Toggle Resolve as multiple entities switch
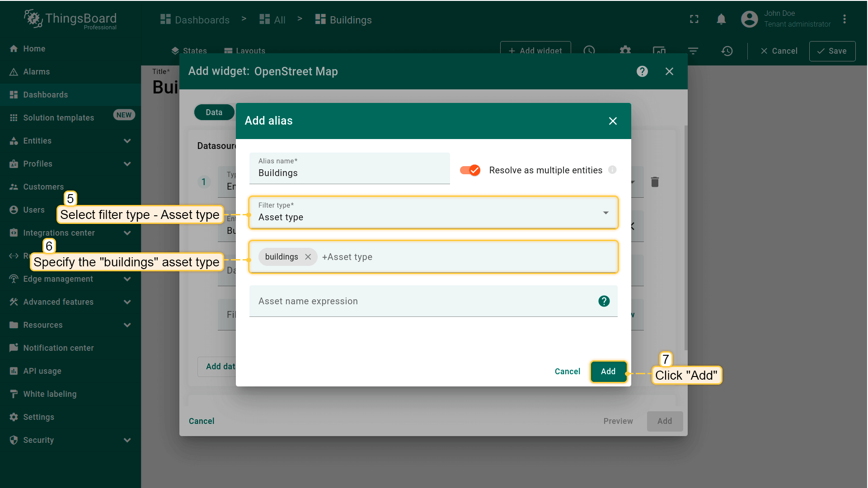 pyautogui.click(x=470, y=170)
